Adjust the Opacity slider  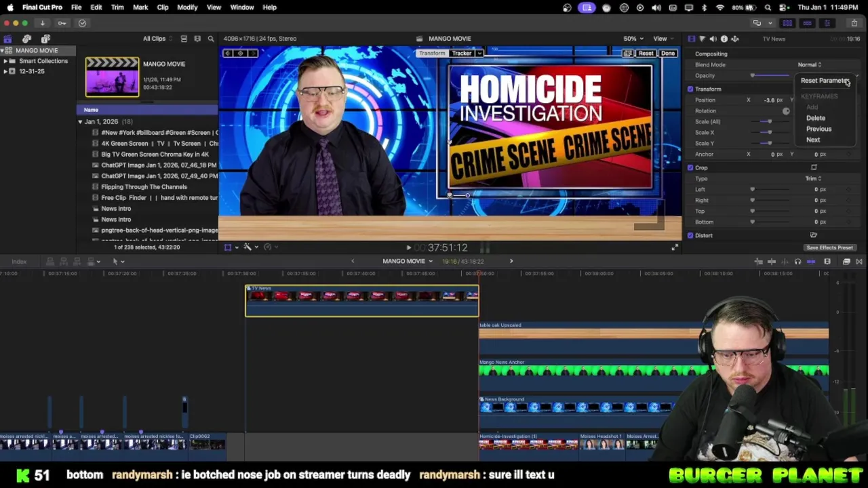pyautogui.click(x=769, y=75)
